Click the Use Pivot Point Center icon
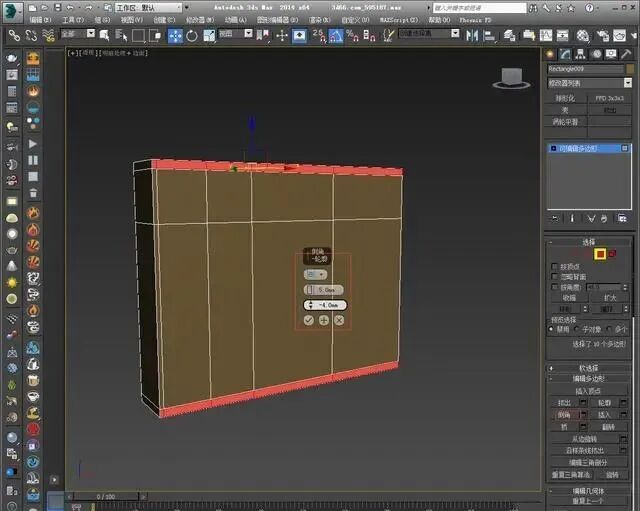This screenshot has width=640, height=511. pyautogui.click(x=262, y=36)
